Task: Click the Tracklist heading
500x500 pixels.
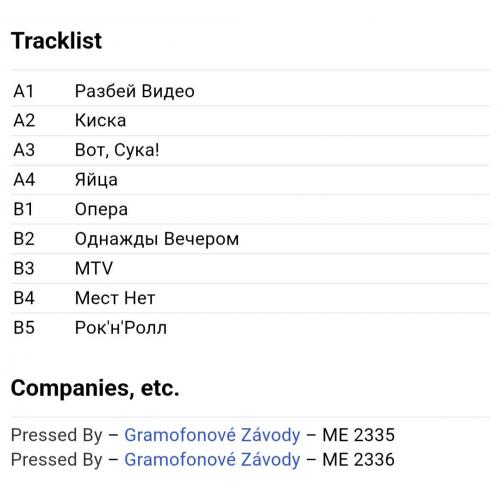Action: pyautogui.click(x=56, y=41)
